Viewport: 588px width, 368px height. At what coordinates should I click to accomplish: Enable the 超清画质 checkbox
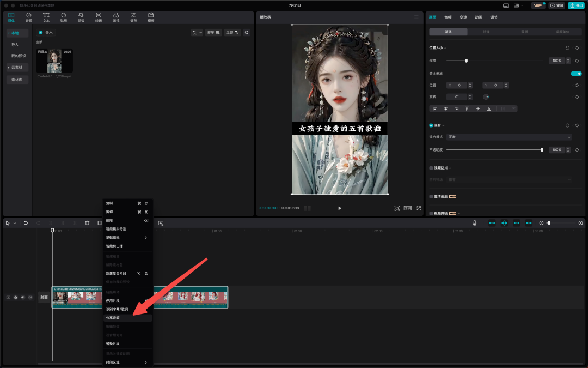coord(431,196)
